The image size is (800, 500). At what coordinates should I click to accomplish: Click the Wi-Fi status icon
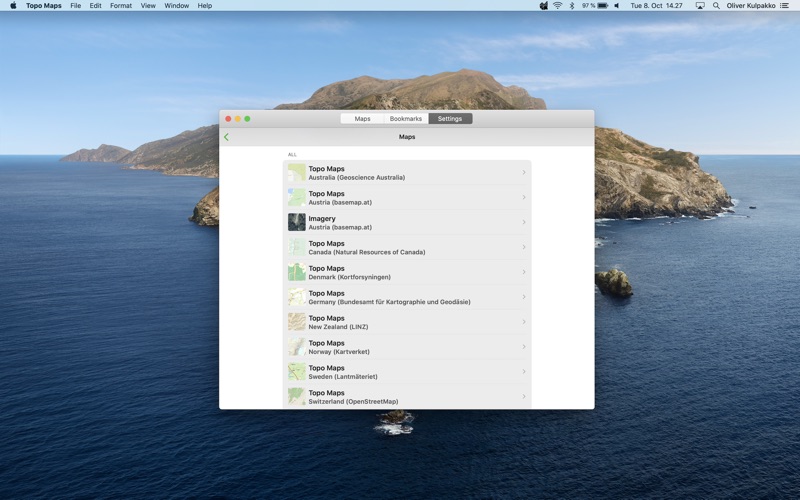click(558, 6)
